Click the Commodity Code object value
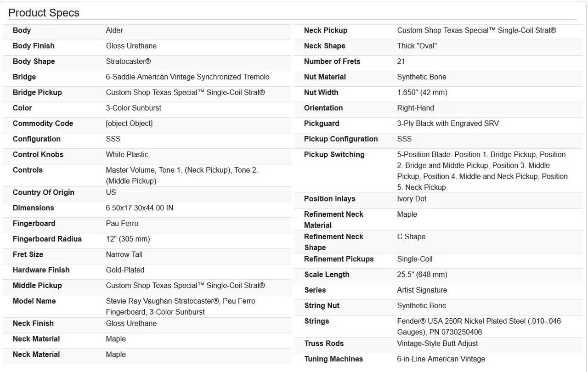 [129, 124]
